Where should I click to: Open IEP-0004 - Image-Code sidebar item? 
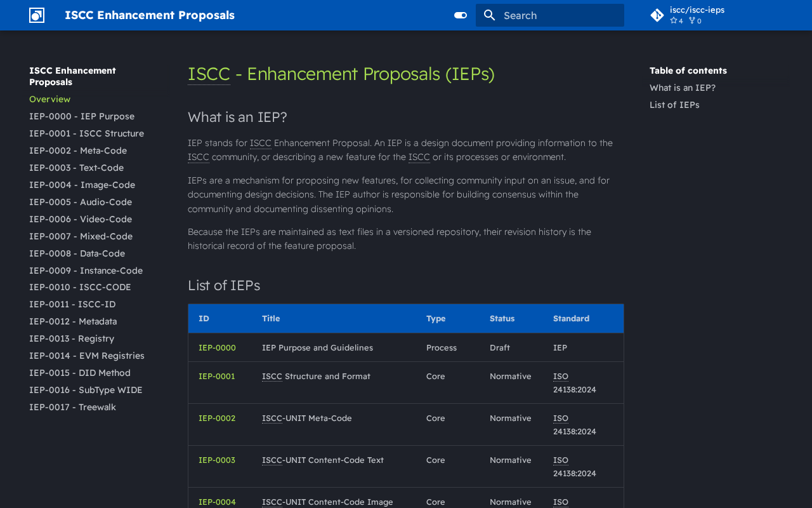(x=82, y=185)
